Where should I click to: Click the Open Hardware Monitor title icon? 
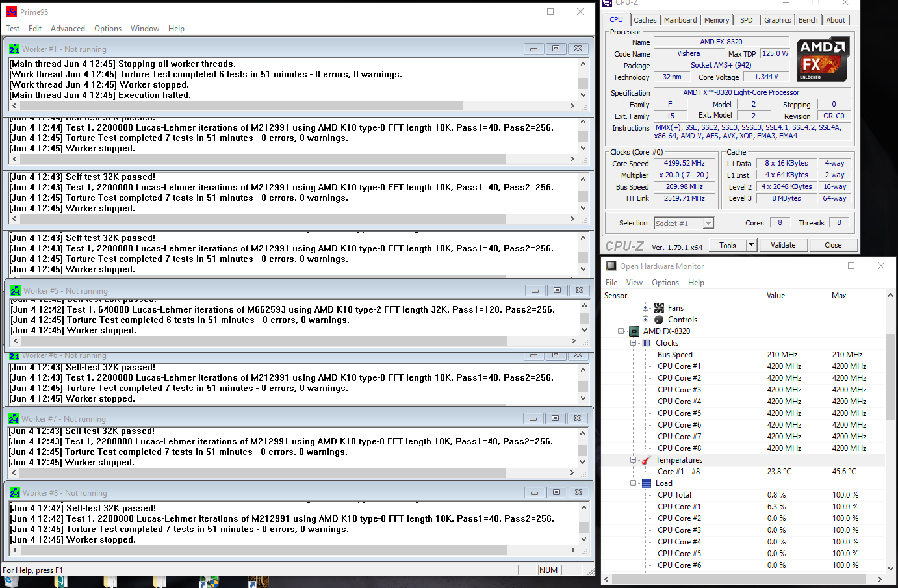coord(611,266)
